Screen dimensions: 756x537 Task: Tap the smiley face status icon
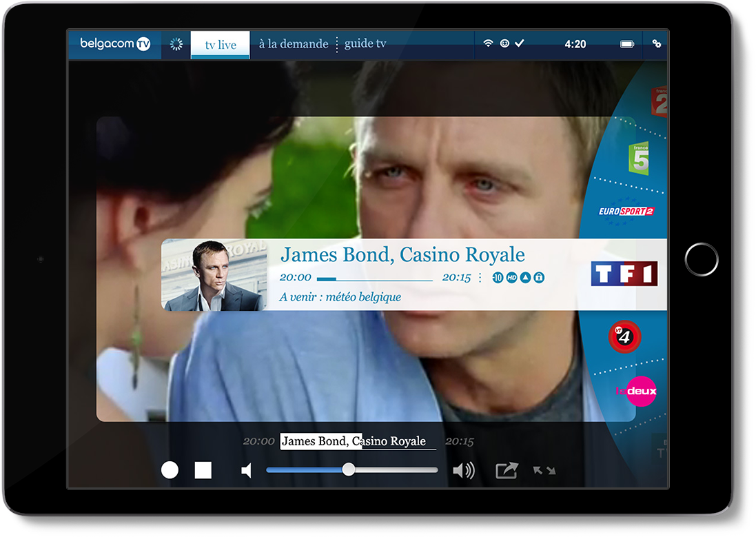coord(504,43)
